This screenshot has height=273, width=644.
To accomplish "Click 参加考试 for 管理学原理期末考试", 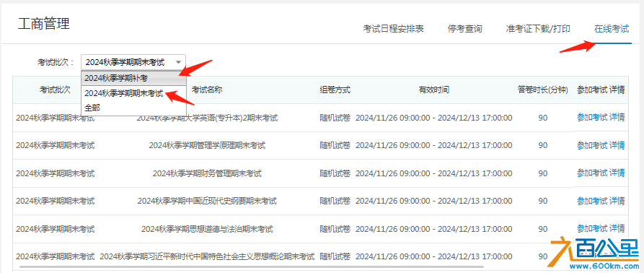I will coord(592,145).
